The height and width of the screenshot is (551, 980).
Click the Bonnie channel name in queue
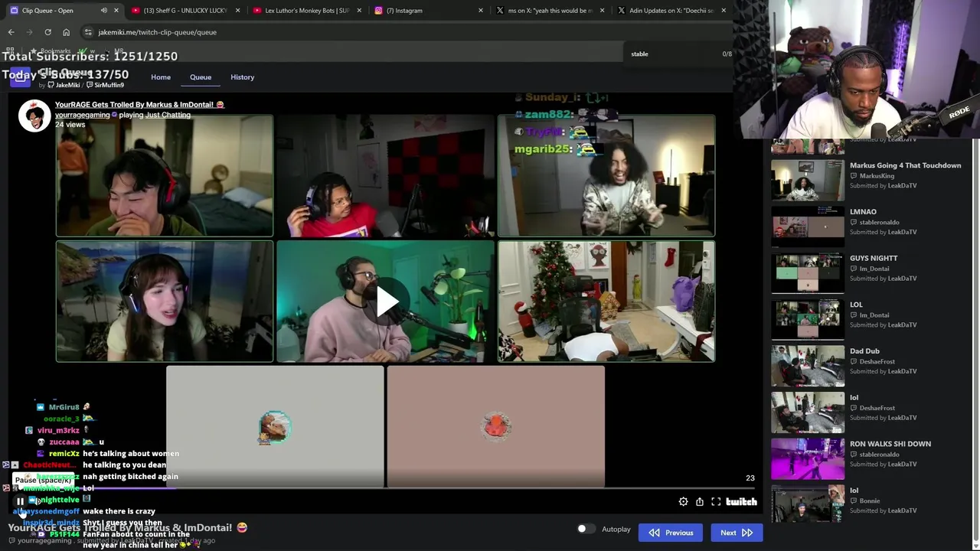click(x=869, y=501)
